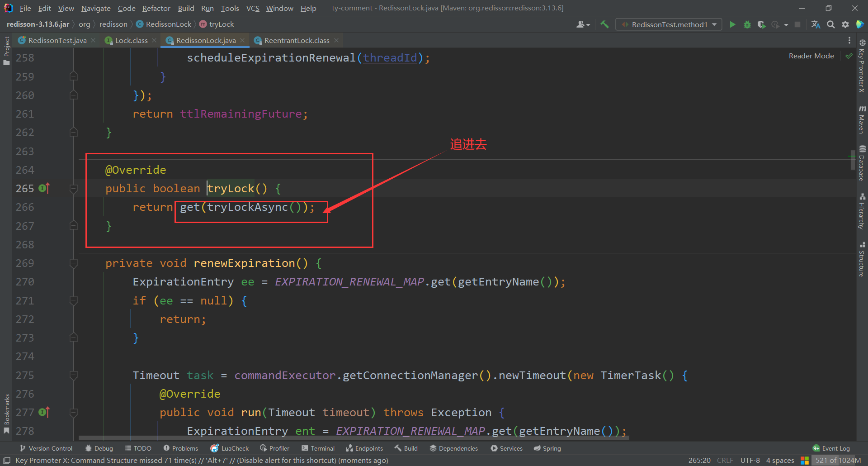Close the RedissonLock.java tab
868x466 pixels.
coord(243,41)
